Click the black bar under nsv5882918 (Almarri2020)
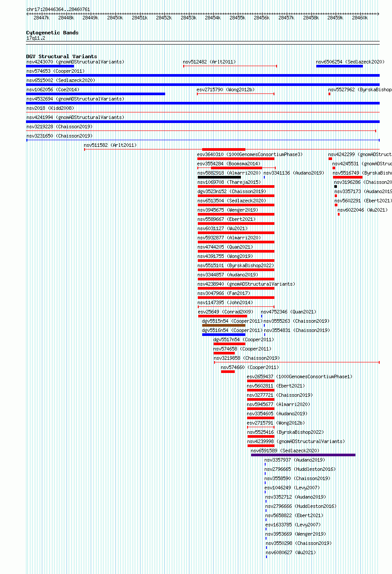The height and width of the screenshot is (574, 392). coord(219,177)
